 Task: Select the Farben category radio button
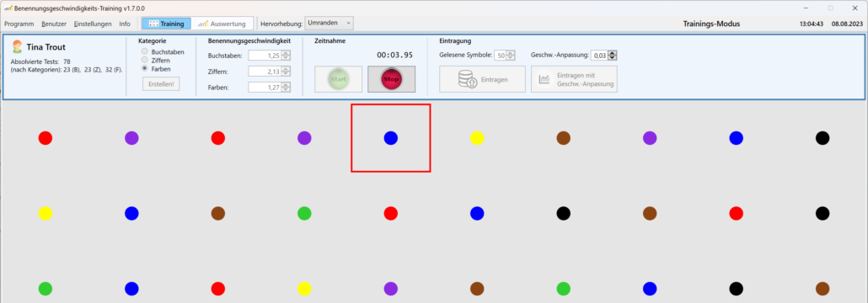point(145,68)
